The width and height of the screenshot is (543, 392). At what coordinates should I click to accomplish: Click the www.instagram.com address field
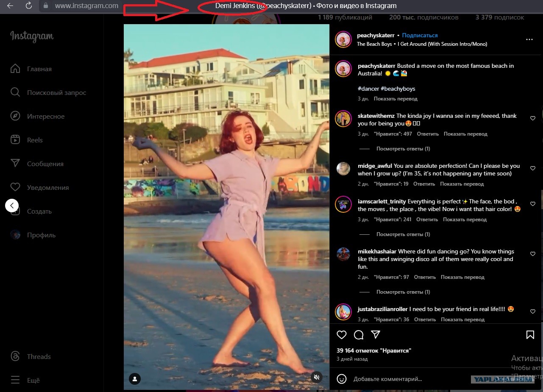pyautogui.click(x=86, y=6)
